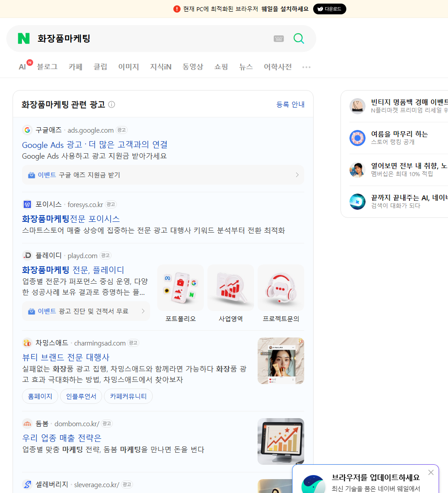
Task: Click the red warning icon in top banner
Action: click(177, 9)
